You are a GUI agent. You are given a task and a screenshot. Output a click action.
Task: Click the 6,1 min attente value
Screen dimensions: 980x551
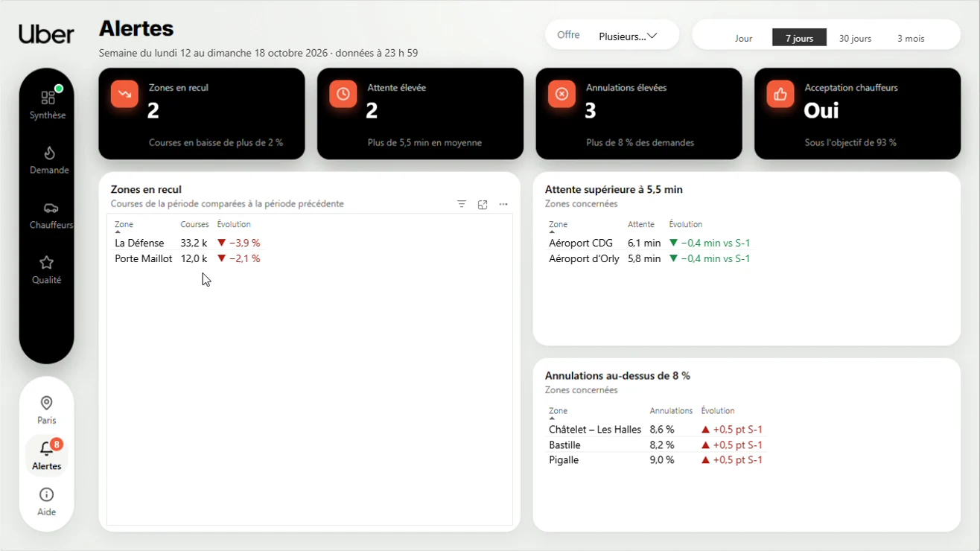click(x=644, y=243)
